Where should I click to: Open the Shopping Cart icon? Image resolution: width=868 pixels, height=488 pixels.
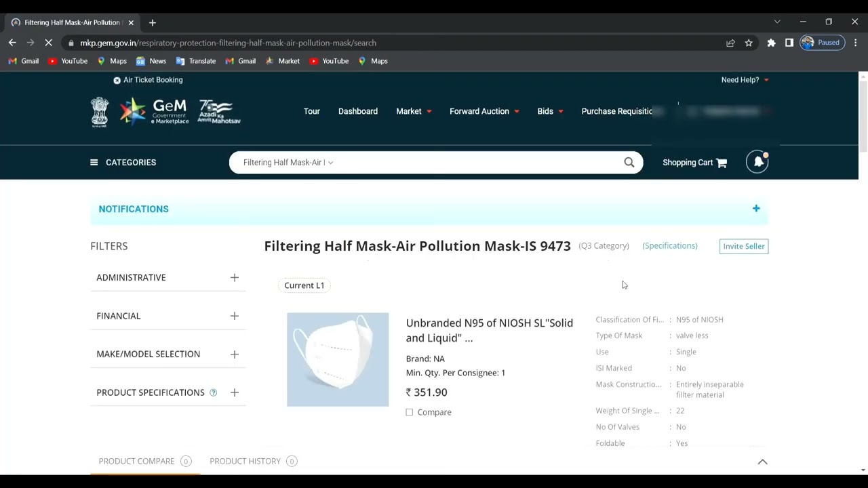tap(722, 163)
